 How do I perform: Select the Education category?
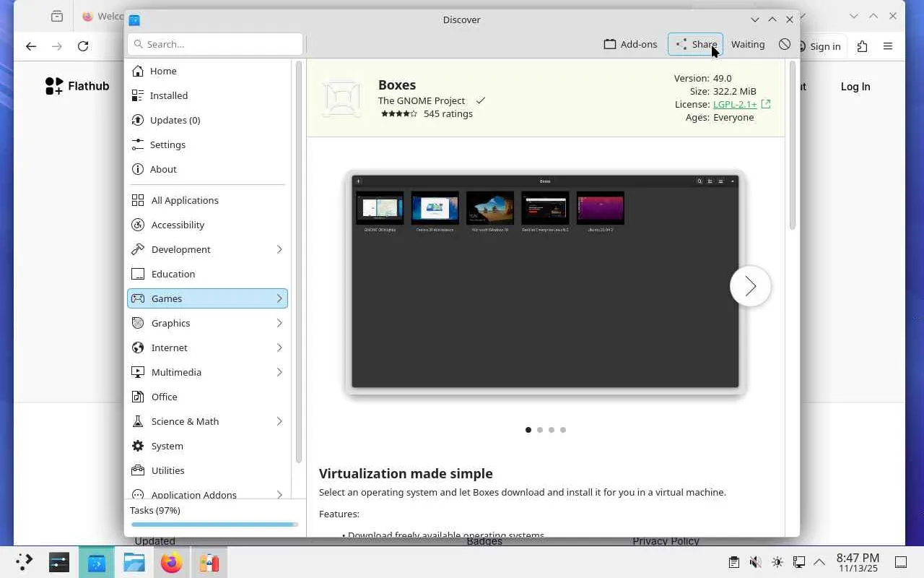(x=208, y=274)
